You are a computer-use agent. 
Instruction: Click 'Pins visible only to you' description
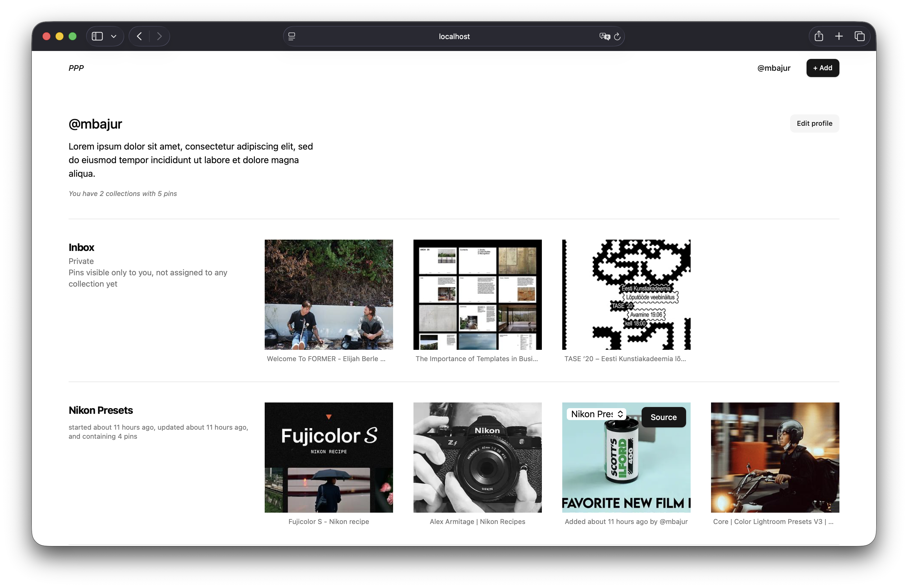point(148,278)
